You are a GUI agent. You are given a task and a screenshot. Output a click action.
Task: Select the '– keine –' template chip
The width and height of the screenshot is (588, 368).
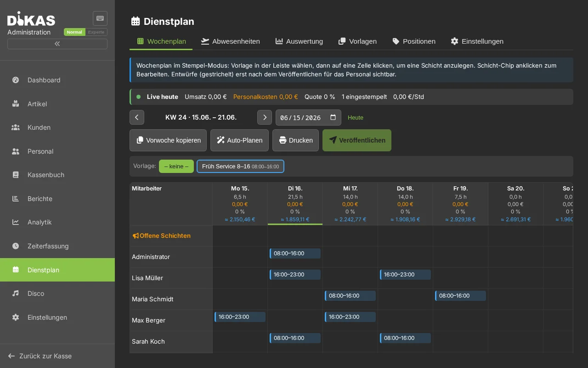tap(176, 166)
